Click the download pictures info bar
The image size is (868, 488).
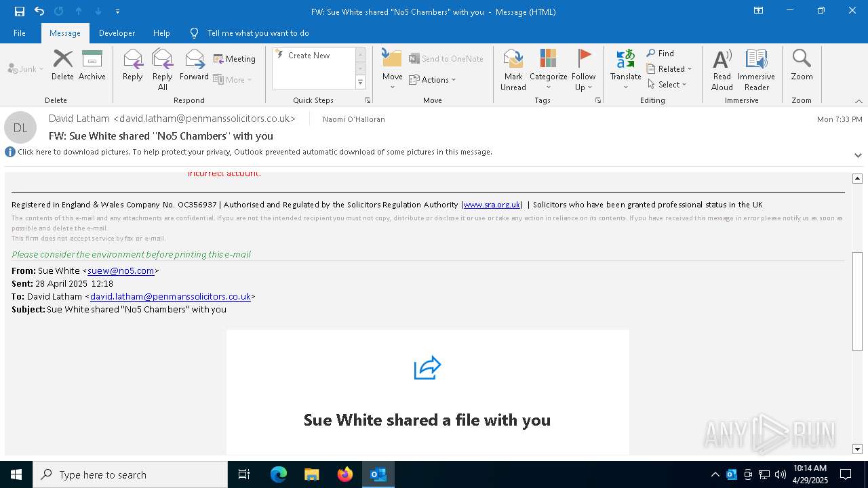(255, 152)
